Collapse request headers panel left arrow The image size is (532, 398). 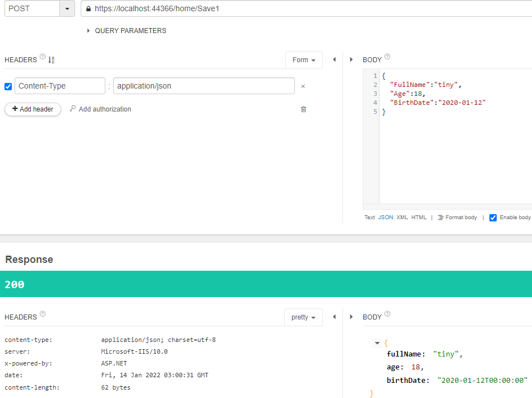click(x=334, y=60)
